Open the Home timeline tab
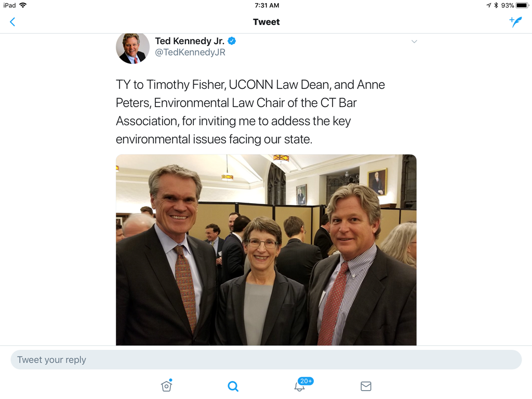Viewport: 532px width, 399px height. pyautogui.click(x=166, y=386)
